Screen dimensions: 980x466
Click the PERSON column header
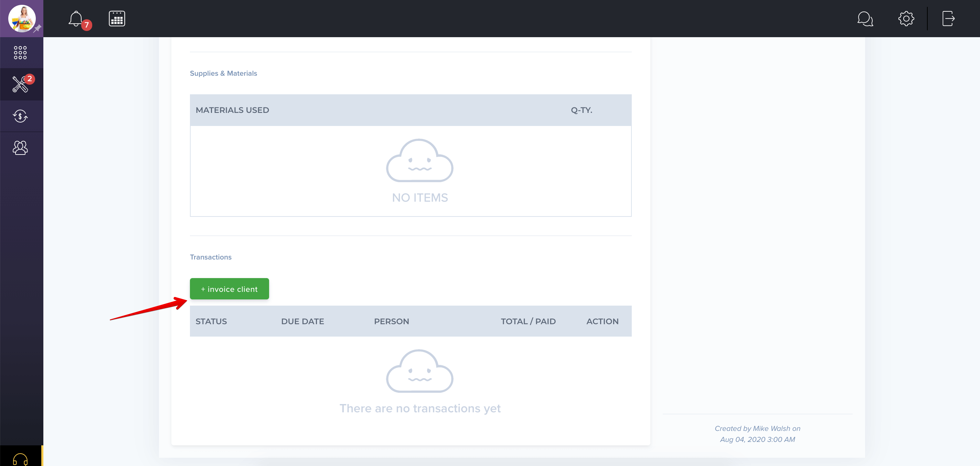coord(392,321)
